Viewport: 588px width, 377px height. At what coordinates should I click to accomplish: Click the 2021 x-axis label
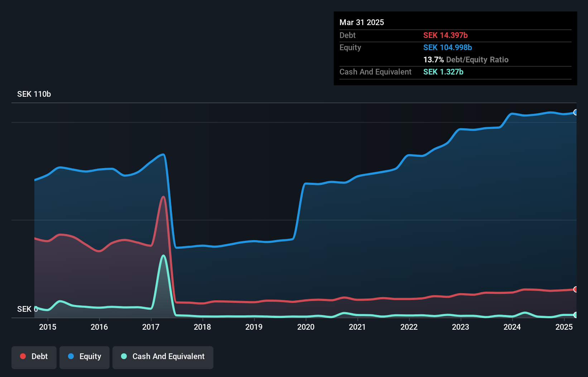357,327
